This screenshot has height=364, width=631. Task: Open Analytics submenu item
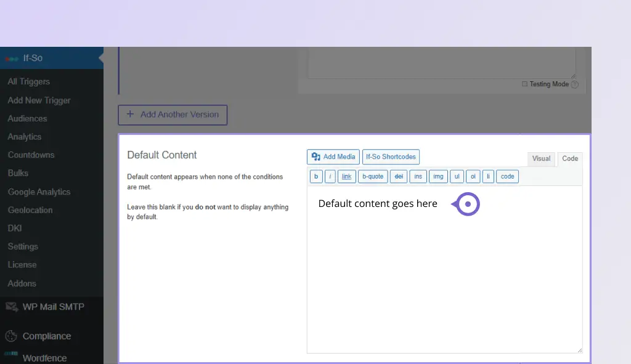click(x=25, y=137)
